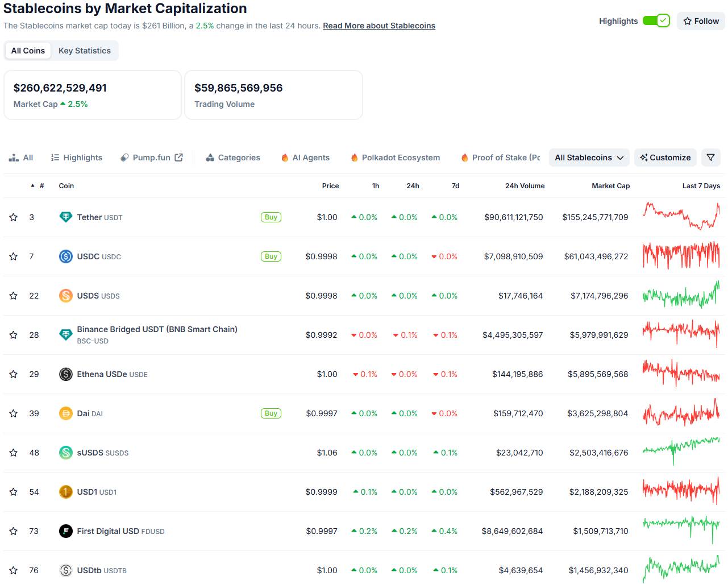Viewport: 728px width, 584px height.
Task: Open the Categories tab
Action: tap(233, 158)
